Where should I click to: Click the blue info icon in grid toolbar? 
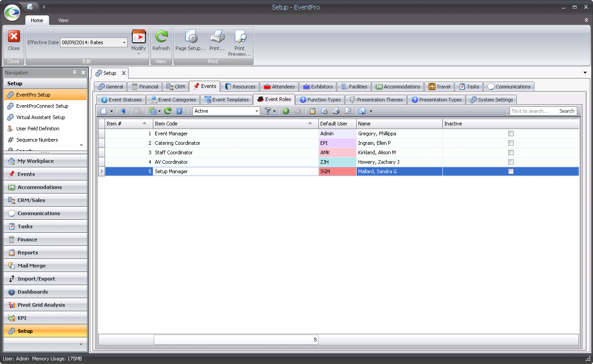(179, 111)
